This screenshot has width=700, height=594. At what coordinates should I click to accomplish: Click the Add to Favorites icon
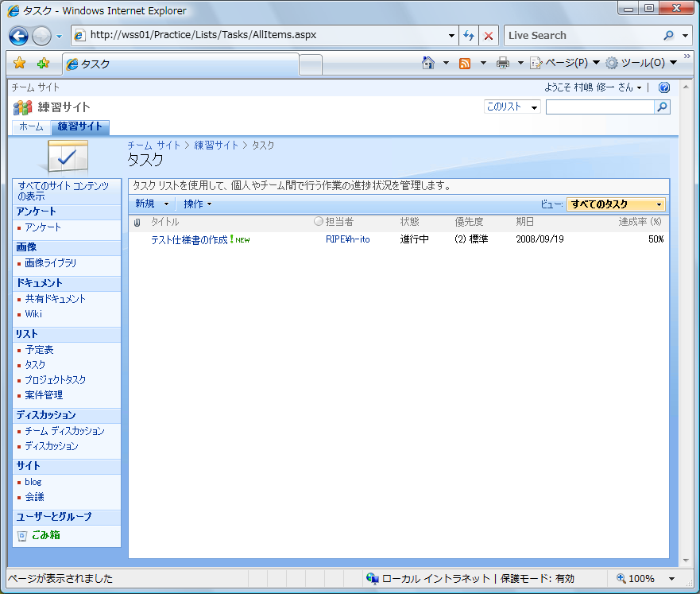coord(43,63)
